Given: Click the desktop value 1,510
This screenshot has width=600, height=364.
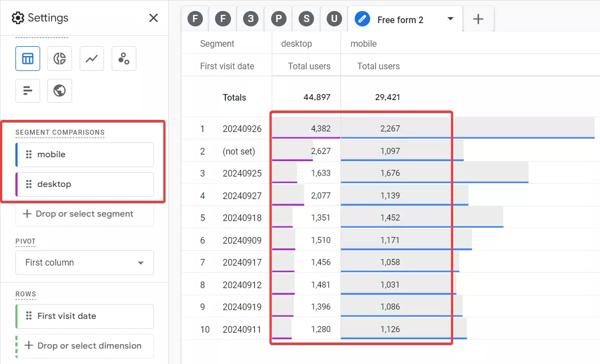Looking at the screenshot, I should (x=321, y=240).
